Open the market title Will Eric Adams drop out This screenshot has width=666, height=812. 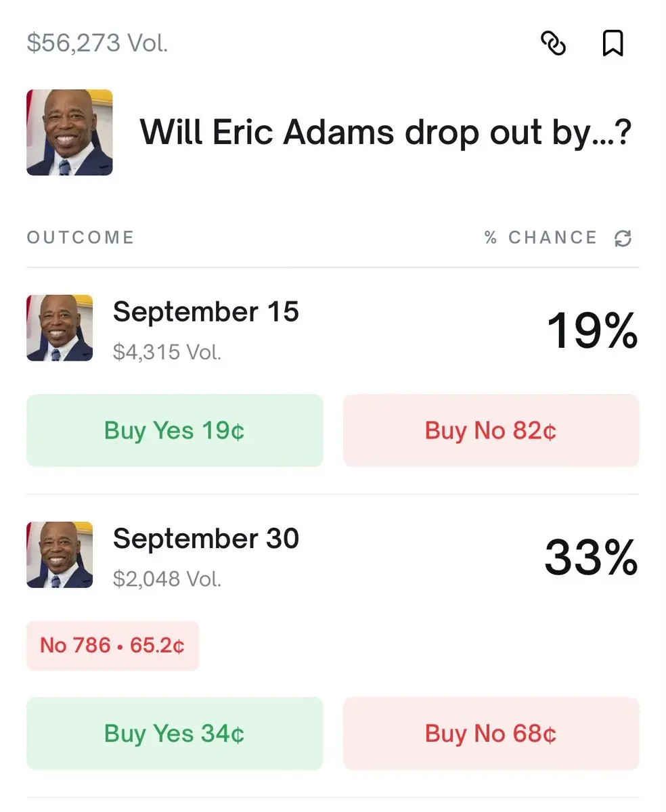coord(386,133)
